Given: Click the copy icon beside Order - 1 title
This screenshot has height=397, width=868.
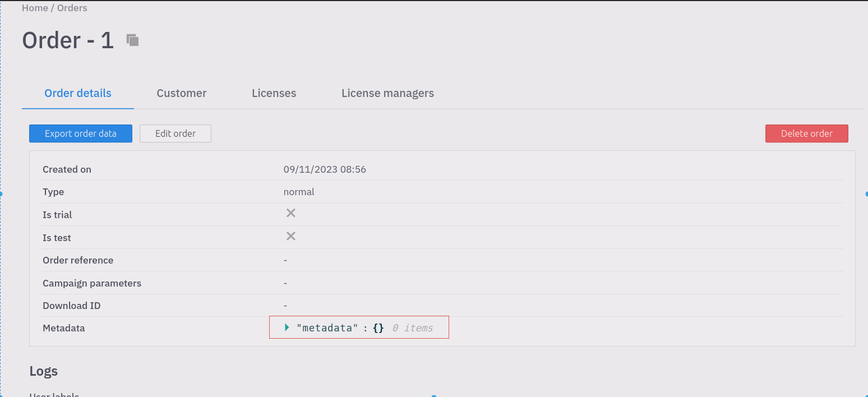Looking at the screenshot, I should coord(132,40).
